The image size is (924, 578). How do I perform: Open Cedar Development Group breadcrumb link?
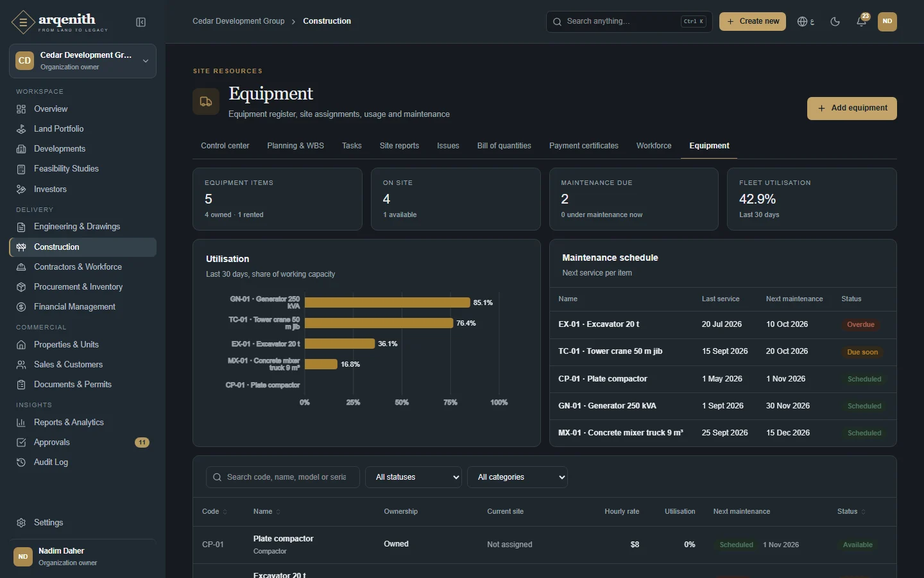[238, 21]
